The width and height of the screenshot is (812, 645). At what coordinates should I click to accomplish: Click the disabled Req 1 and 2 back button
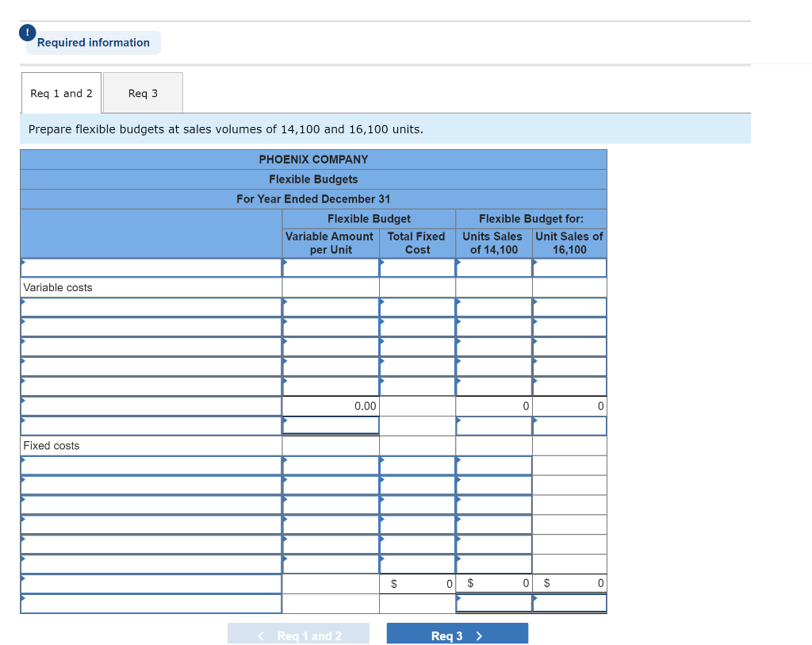(298, 633)
